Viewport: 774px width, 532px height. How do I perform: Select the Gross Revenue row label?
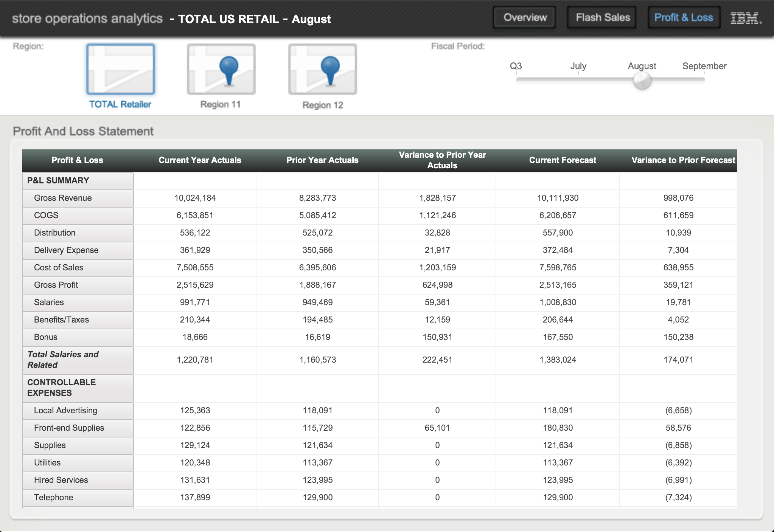point(63,198)
